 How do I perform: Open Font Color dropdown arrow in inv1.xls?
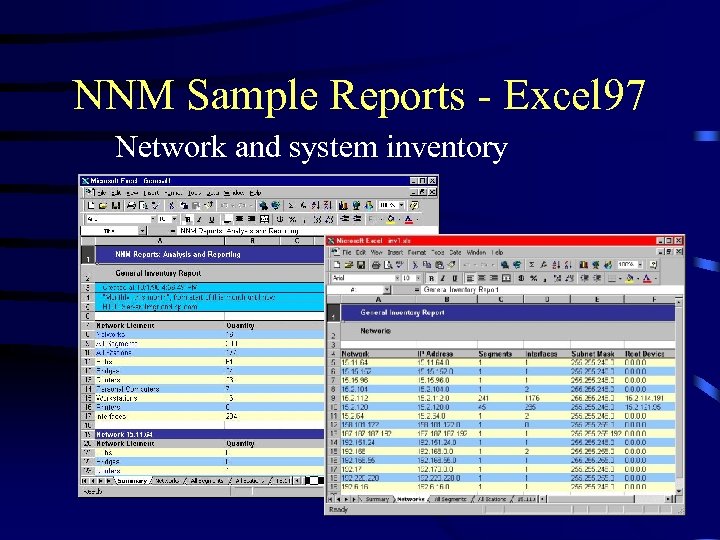[656, 278]
